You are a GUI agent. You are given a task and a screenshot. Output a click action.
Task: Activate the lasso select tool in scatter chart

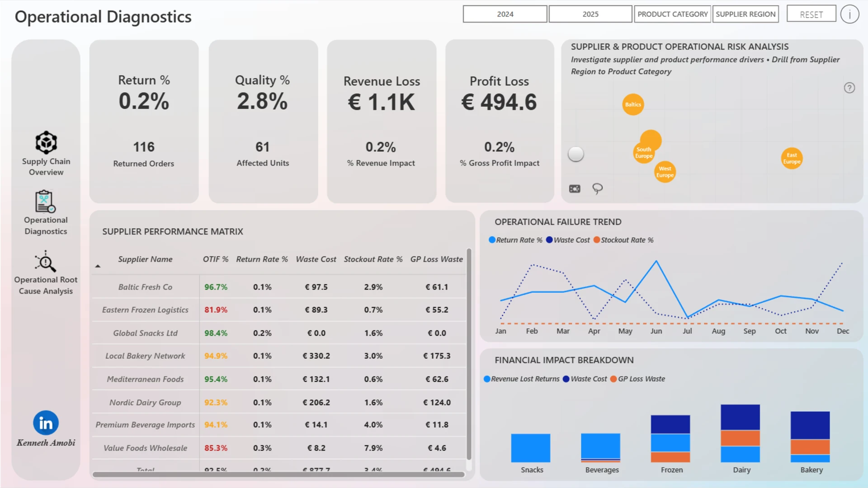(x=597, y=188)
